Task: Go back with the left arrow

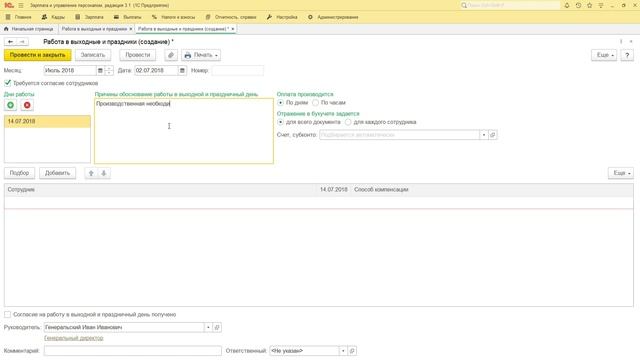Action: pos(10,42)
